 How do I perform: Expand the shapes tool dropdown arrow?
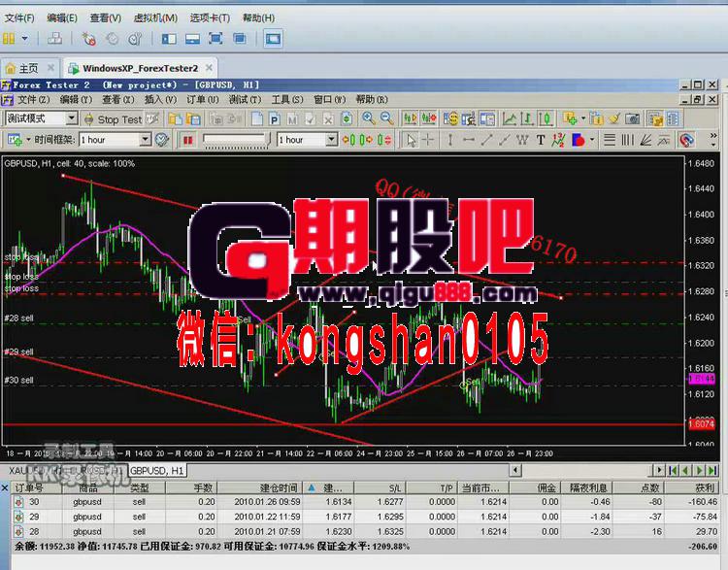(591, 140)
